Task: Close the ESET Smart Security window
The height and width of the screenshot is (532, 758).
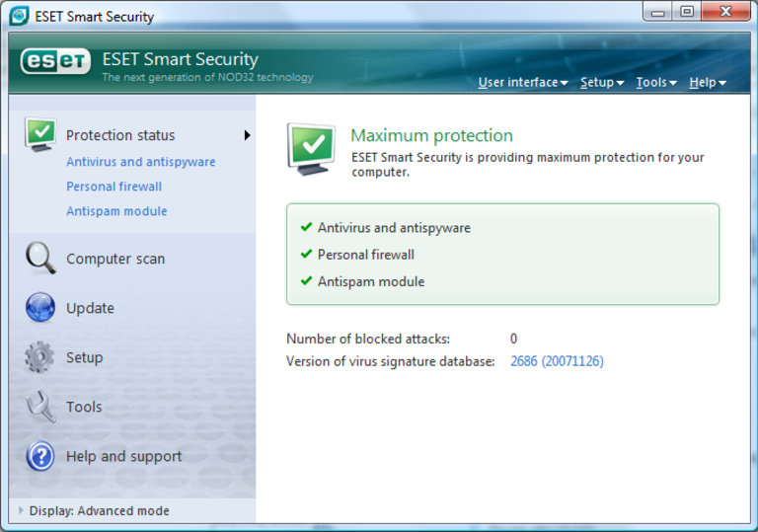Action: pos(725,12)
